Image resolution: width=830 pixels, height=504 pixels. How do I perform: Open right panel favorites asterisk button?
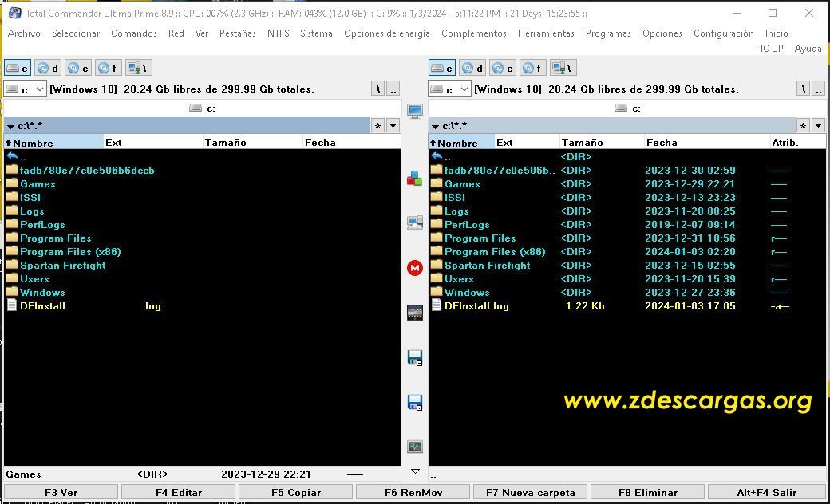pos(803,125)
